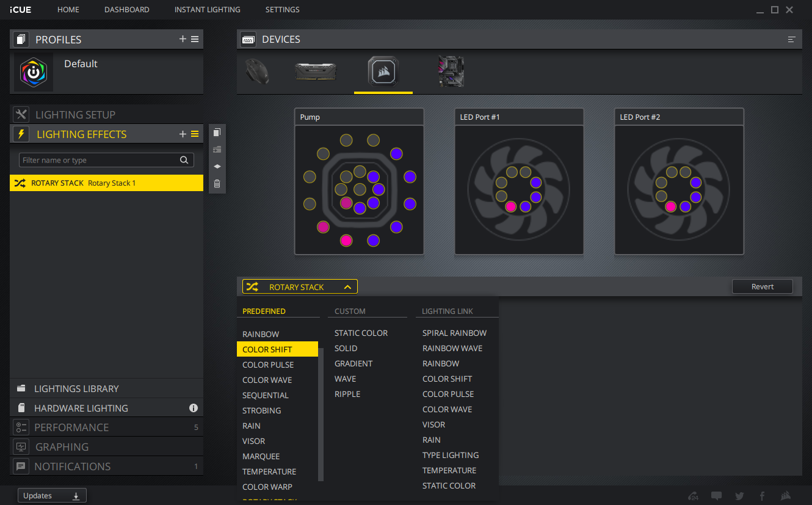Open the Profiles hamburger menu
812x505 pixels.
coord(195,39)
